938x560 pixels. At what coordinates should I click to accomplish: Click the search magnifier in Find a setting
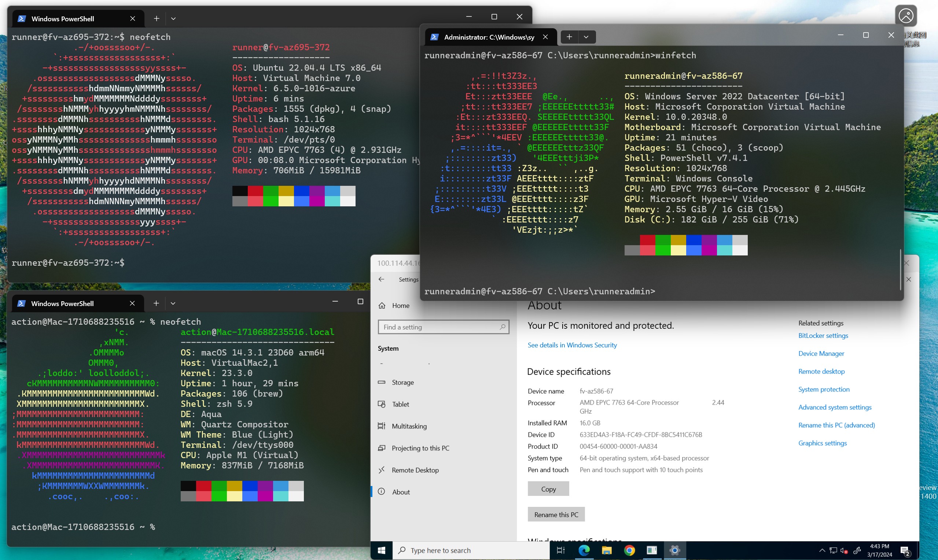(502, 327)
